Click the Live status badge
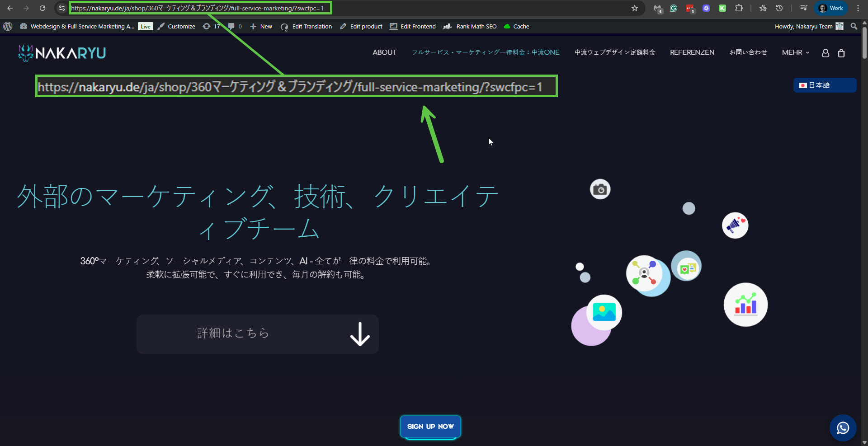Viewport: 868px width, 446px height. [146, 26]
